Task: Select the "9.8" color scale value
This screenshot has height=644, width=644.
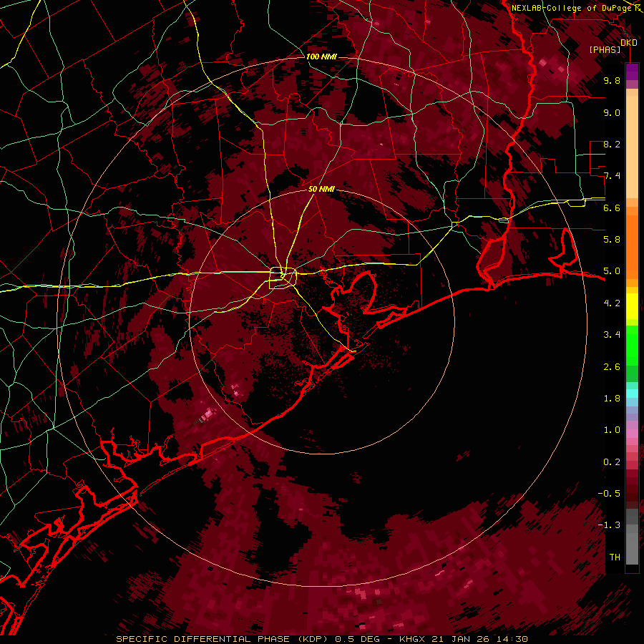Action: tap(612, 81)
